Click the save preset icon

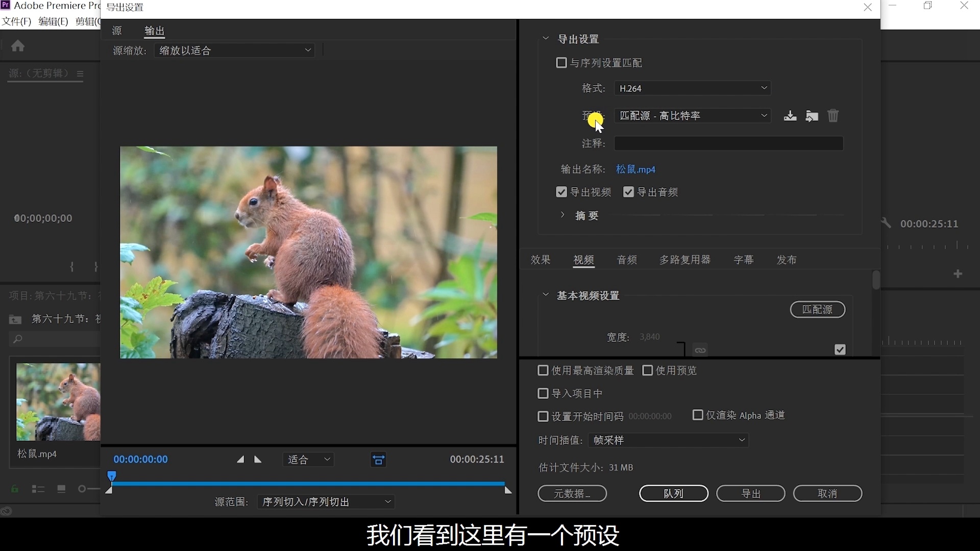pyautogui.click(x=790, y=116)
